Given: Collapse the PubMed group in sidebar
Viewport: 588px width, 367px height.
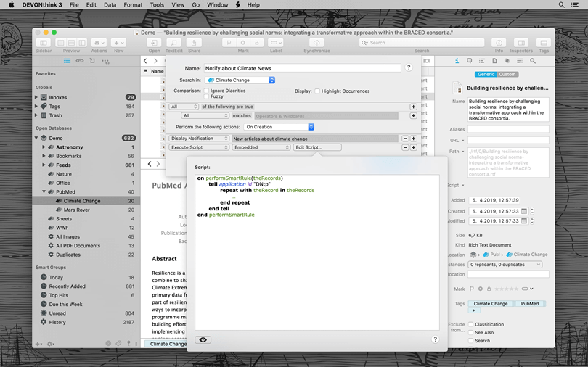Looking at the screenshot, I should click(x=44, y=191).
